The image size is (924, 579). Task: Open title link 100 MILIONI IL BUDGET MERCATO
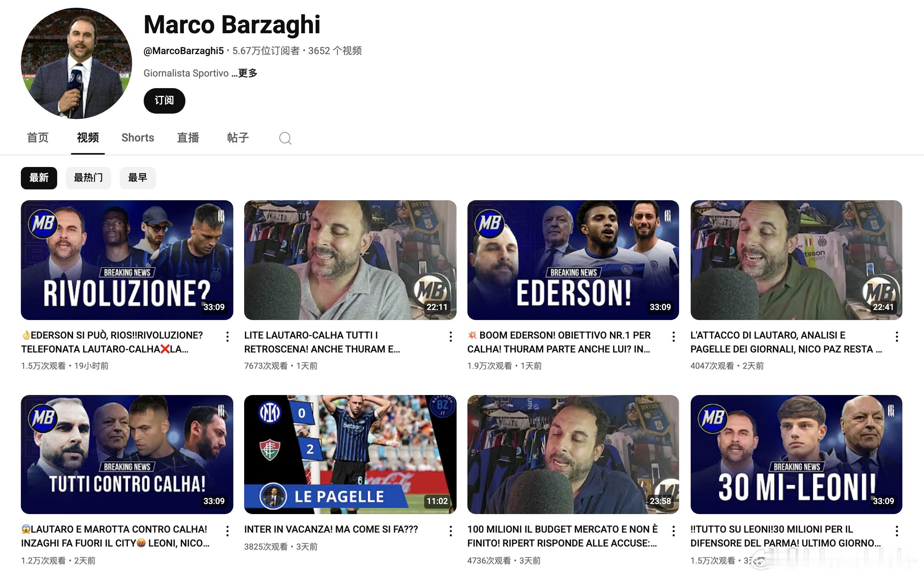click(x=562, y=536)
